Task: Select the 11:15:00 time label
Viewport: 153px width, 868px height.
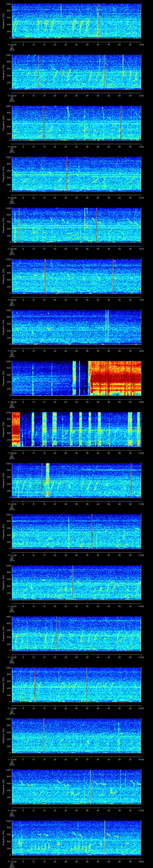Action: [x=12, y=760]
